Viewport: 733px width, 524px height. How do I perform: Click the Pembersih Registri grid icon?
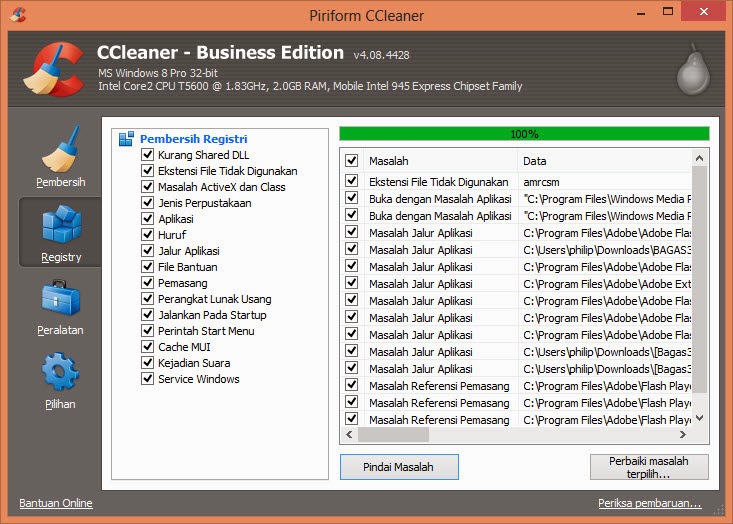tap(126, 139)
